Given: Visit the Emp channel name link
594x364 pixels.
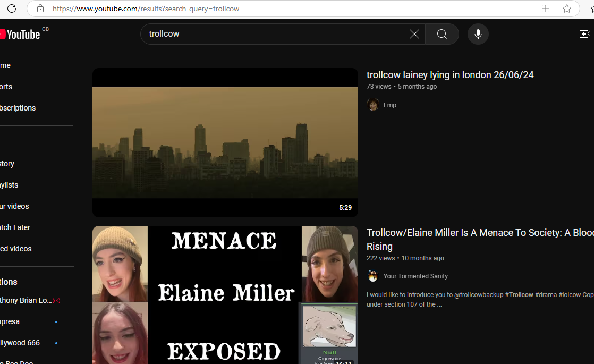Looking at the screenshot, I should pyautogui.click(x=390, y=105).
